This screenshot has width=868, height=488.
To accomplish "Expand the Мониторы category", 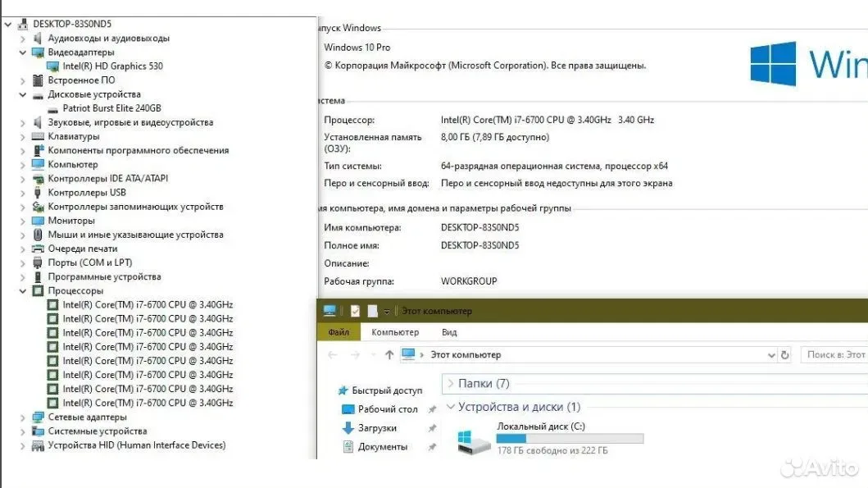I will (x=23, y=221).
